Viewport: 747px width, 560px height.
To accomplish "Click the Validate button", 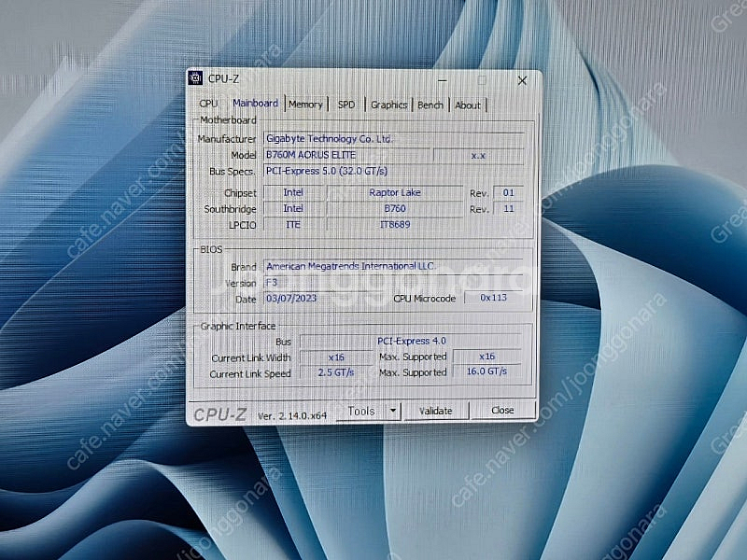I will (x=435, y=411).
